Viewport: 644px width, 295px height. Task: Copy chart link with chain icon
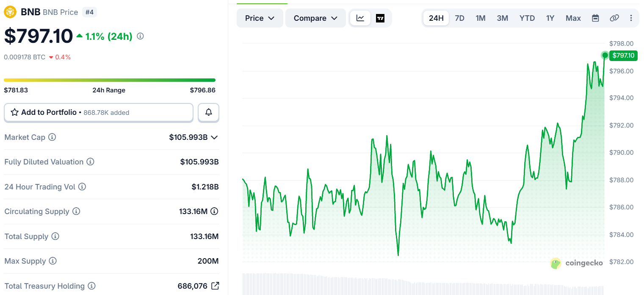click(614, 18)
